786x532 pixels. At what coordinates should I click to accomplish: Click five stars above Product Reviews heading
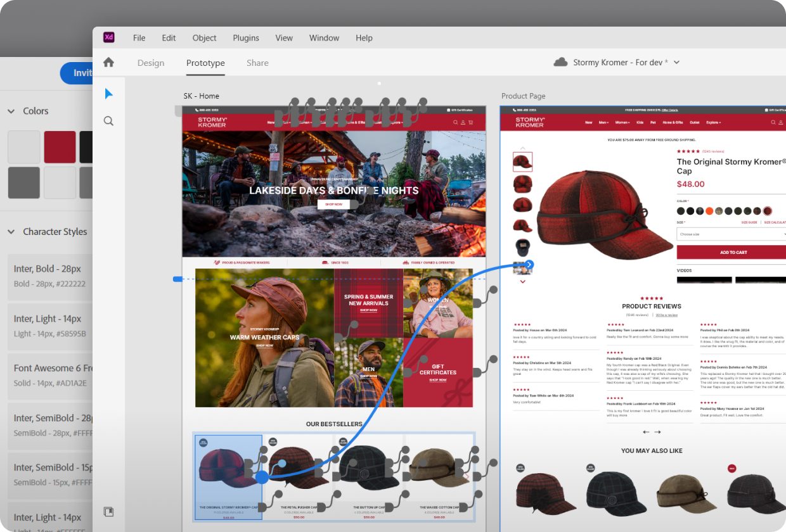pyautogui.click(x=652, y=298)
